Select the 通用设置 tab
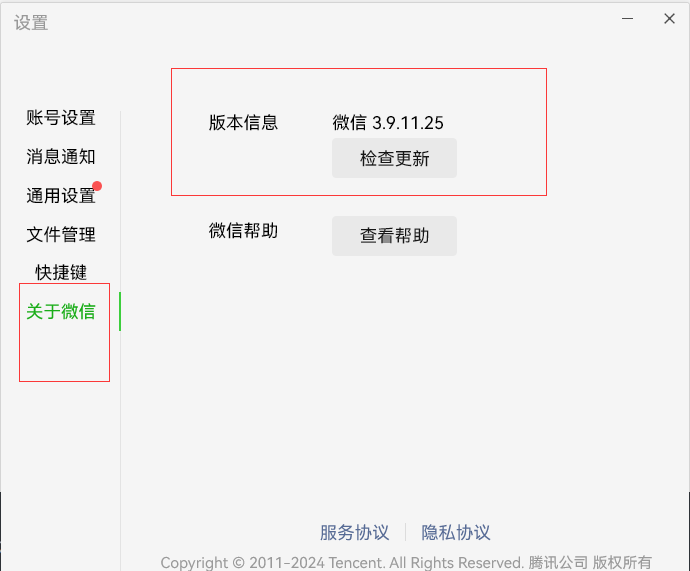 [x=61, y=196]
